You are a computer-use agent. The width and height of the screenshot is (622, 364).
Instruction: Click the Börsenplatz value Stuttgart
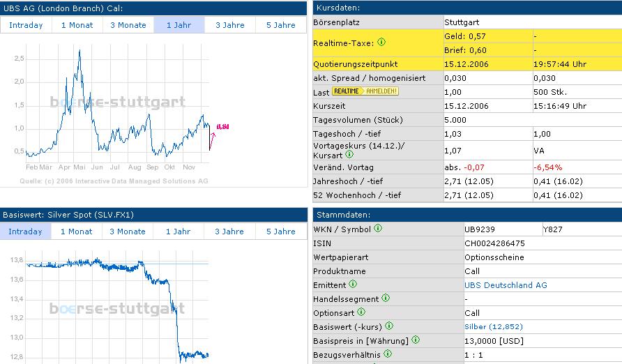click(x=462, y=22)
